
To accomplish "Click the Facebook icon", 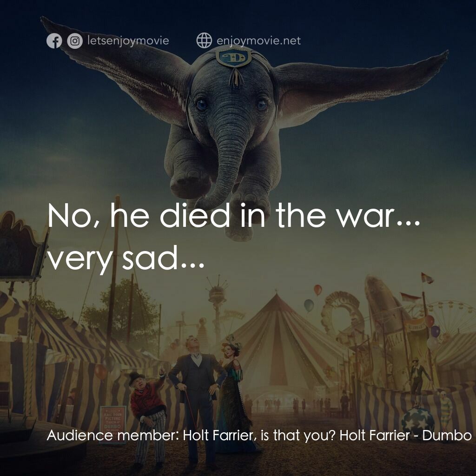I will click(x=55, y=40).
